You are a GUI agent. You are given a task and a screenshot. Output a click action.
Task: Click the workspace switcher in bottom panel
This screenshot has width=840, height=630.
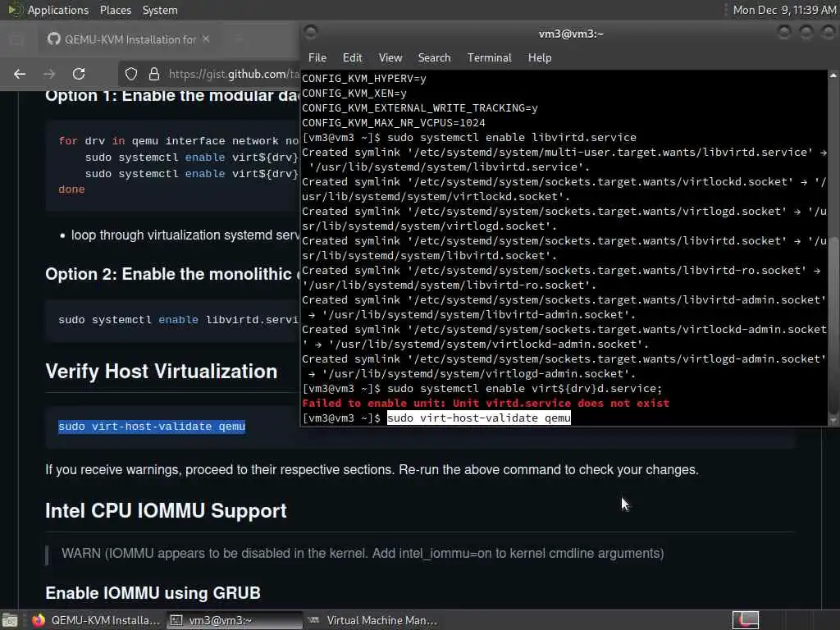click(746, 620)
